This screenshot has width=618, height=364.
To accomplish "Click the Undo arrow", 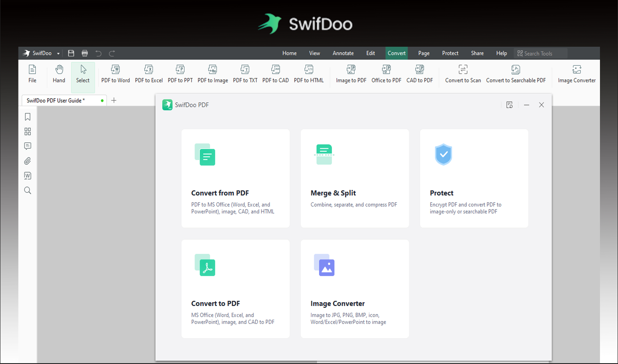I will click(98, 53).
